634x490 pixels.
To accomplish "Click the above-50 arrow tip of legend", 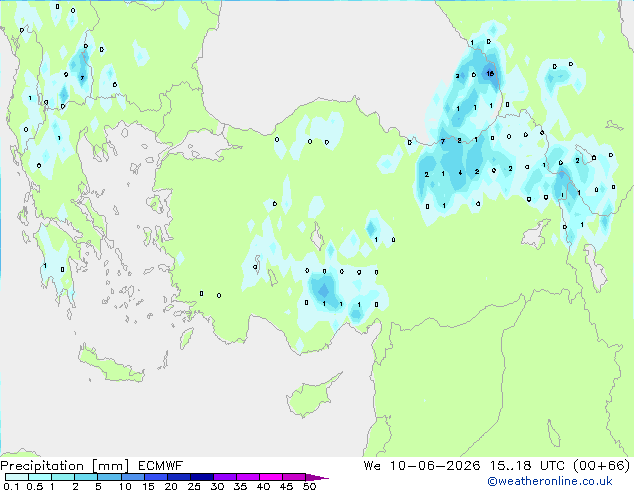I will [317, 477].
